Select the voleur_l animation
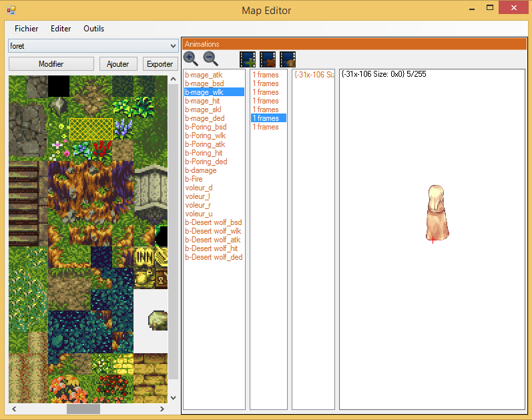This screenshot has height=420, width=532. pyautogui.click(x=214, y=196)
